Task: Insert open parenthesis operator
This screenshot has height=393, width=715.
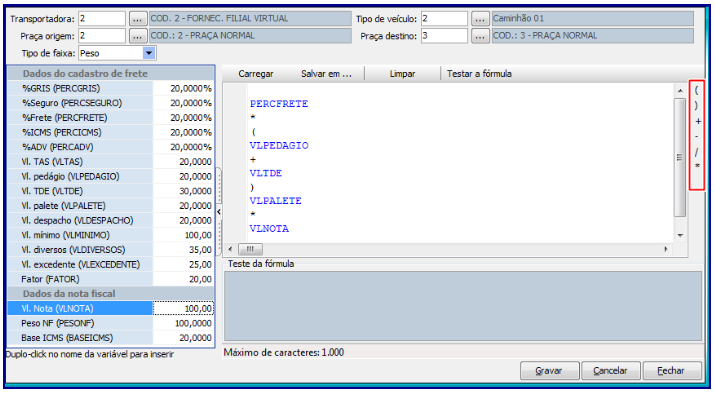Action: (x=696, y=90)
